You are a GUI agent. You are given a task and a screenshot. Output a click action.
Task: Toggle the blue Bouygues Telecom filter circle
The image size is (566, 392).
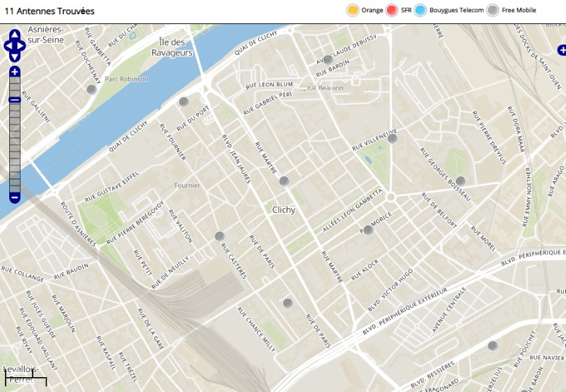[420, 10]
